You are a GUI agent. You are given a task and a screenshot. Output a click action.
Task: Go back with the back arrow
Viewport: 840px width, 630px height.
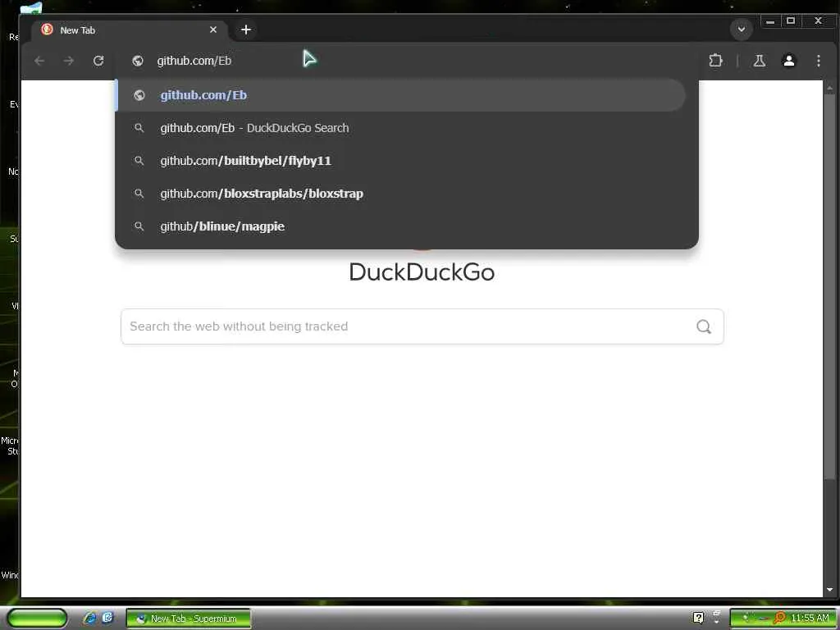click(x=39, y=61)
